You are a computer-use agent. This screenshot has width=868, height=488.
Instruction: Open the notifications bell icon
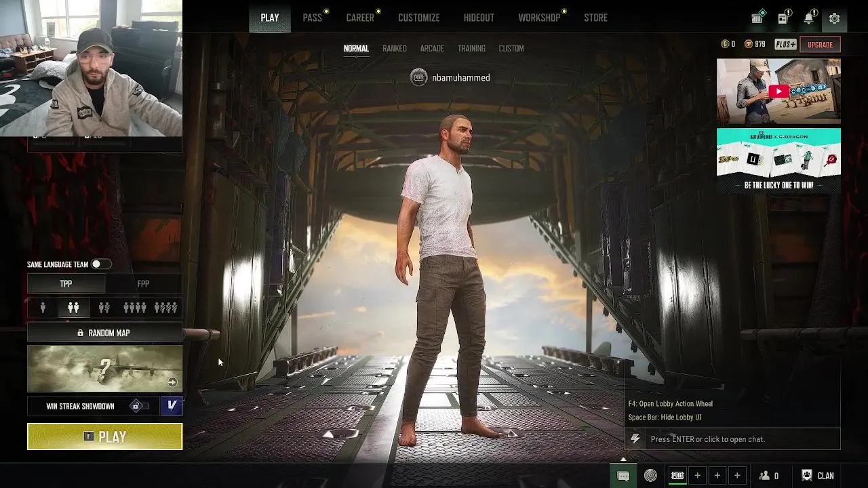808,18
